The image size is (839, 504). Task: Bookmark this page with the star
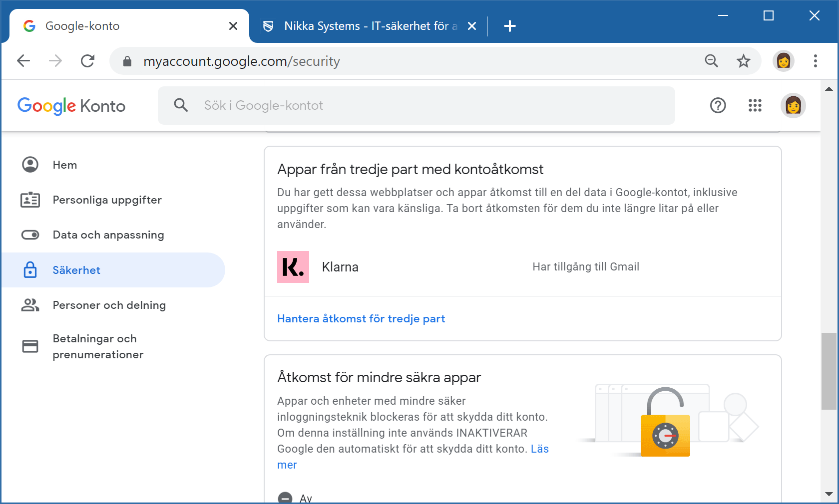pyautogui.click(x=744, y=61)
